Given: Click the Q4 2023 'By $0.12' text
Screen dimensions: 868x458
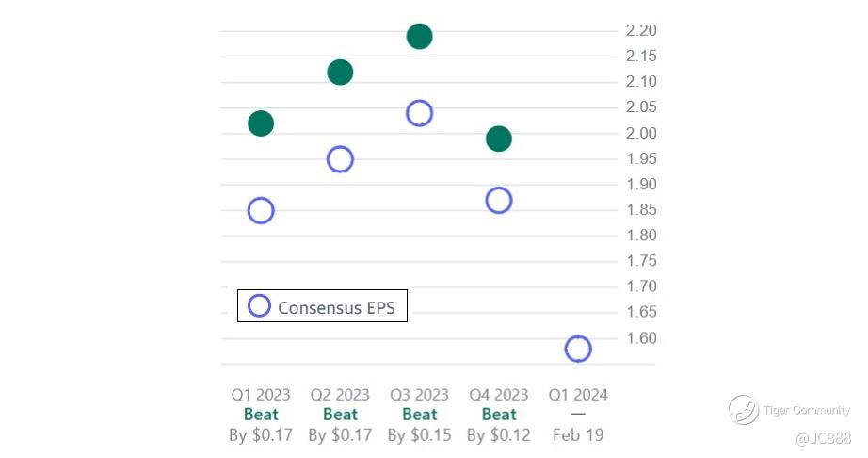Looking at the screenshot, I should (499, 435).
